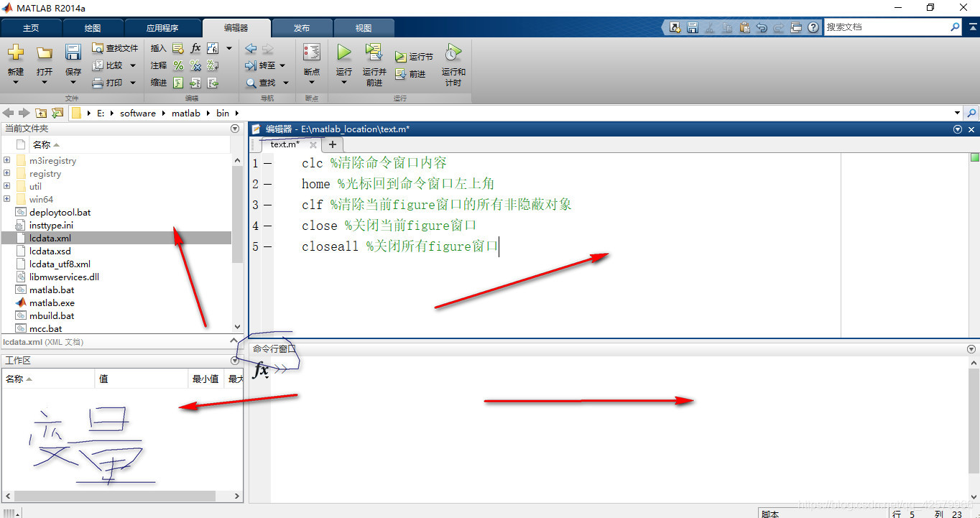Switch to the 应用程序 (Apps) tab
980x518 pixels.
(x=162, y=28)
